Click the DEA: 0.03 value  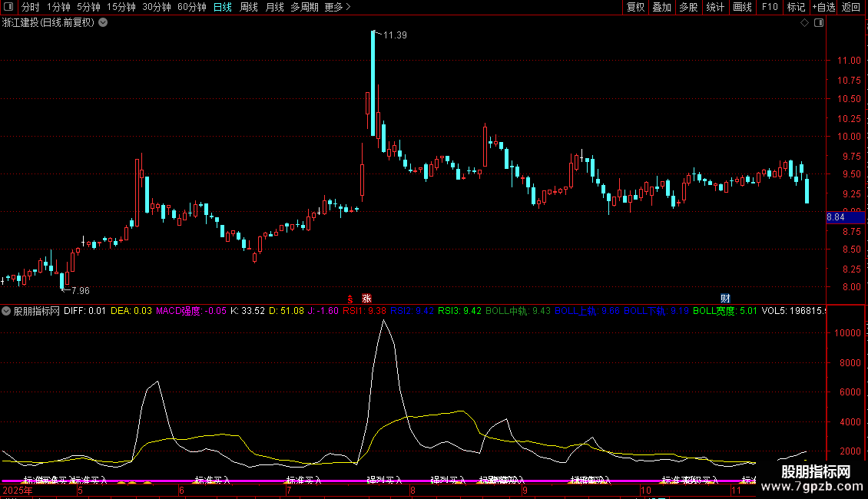pos(131,311)
